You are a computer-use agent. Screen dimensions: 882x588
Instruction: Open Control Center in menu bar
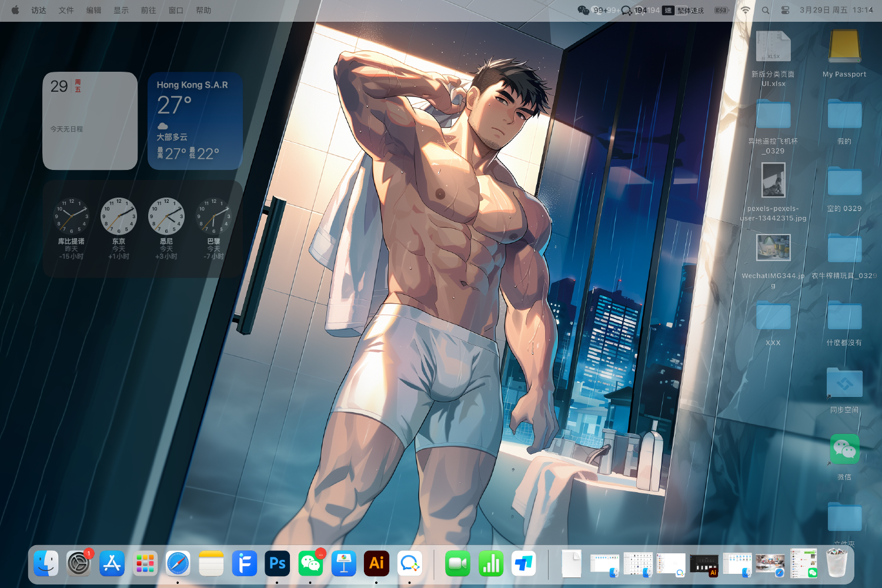tap(785, 10)
